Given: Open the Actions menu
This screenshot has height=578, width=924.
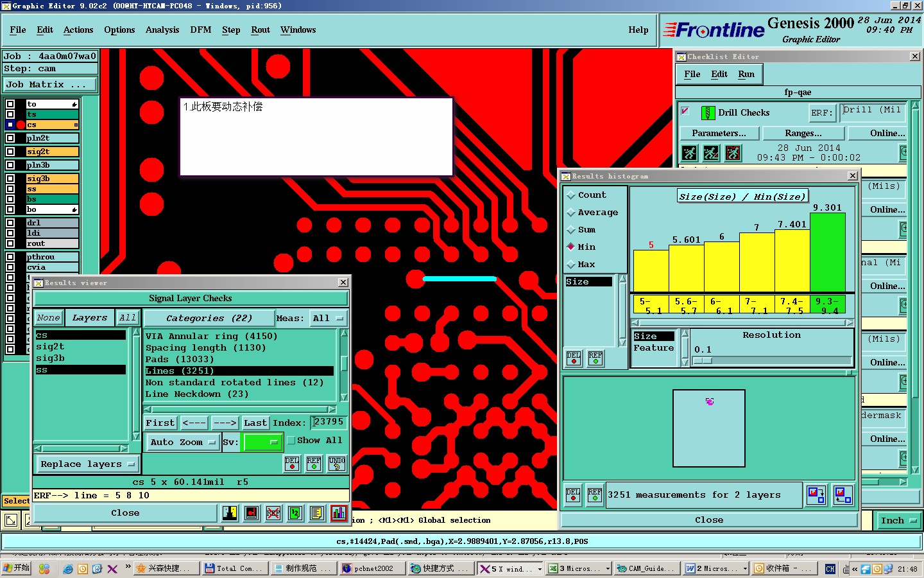Looking at the screenshot, I should click(78, 30).
